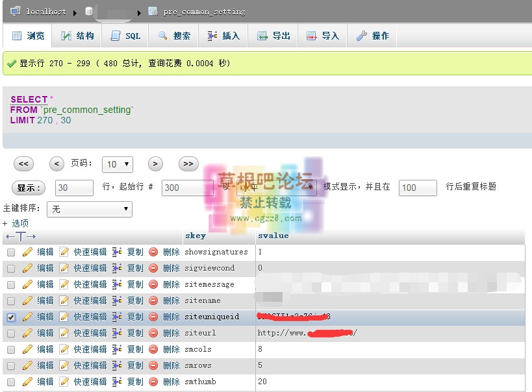Viewport: 532px width, 392px height.
Task: Uncheck the siteuniqueid row checkbox
Action: (x=11, y=317)
